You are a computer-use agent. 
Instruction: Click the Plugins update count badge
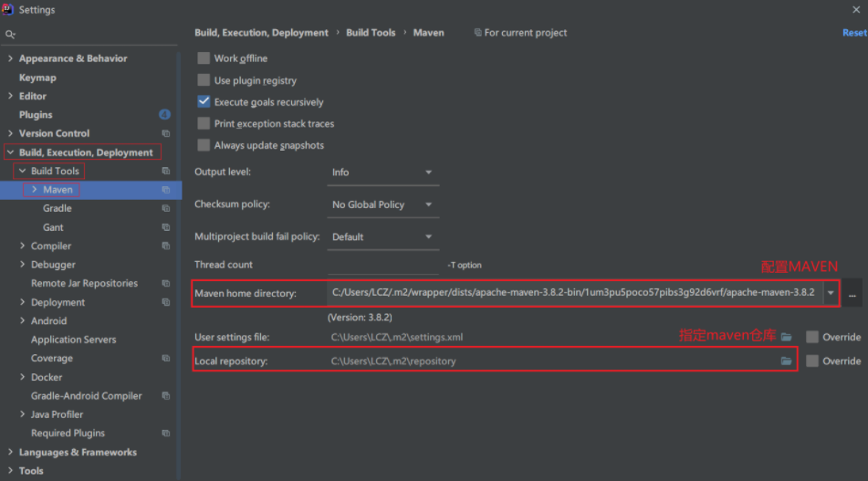click(164, 115)
